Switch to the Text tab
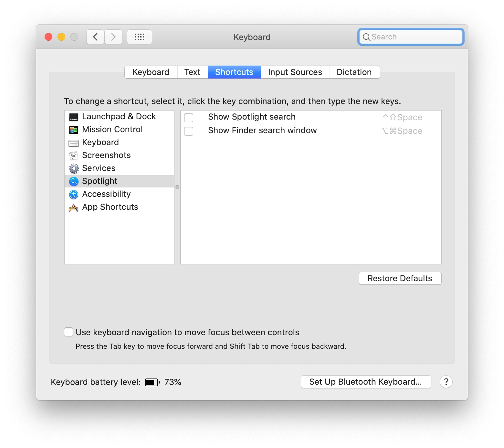504x448 pixels. [193, 72]
